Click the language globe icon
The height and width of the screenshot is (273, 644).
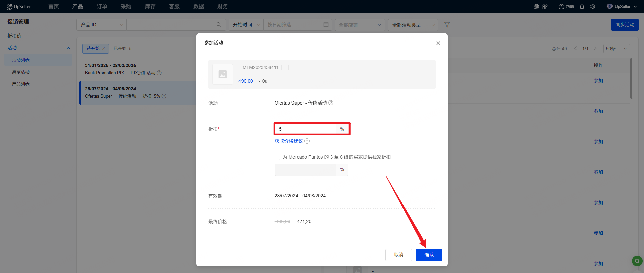click(x=536, y=7)
